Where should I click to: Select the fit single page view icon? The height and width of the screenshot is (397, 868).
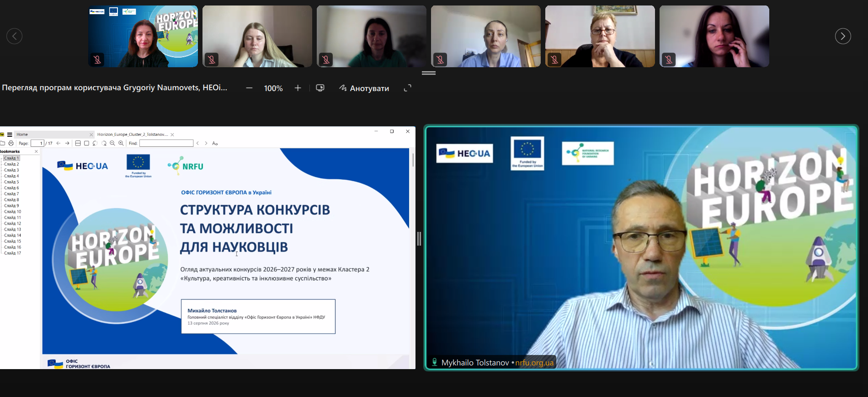pyautogui.click(x=86, y=143)
